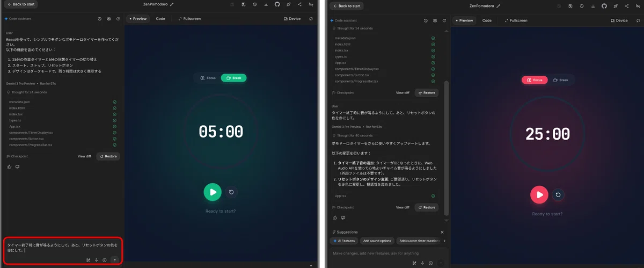
Task: Open chat history icon in left Code assistant panel
Action: [x=99, y=18]
